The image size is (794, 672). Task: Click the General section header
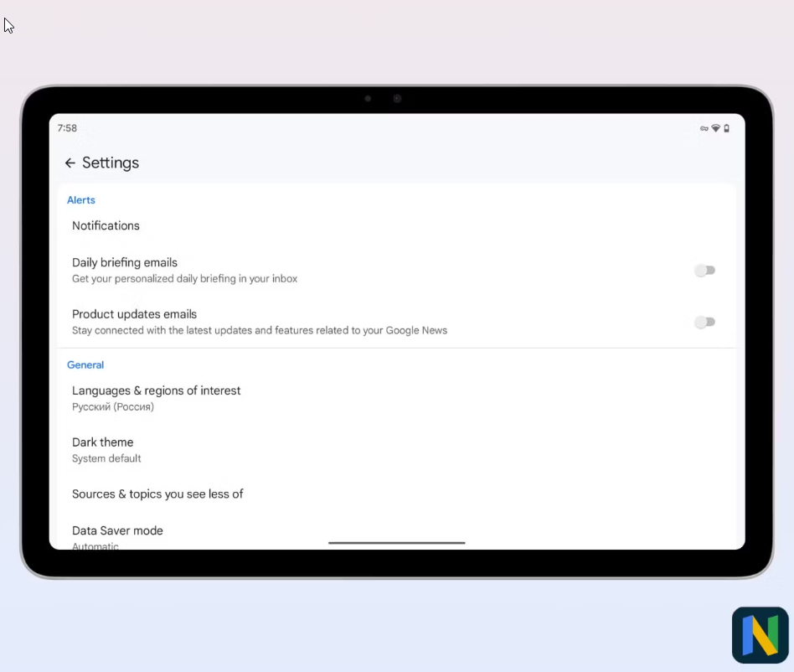click(x=85, y=365)
